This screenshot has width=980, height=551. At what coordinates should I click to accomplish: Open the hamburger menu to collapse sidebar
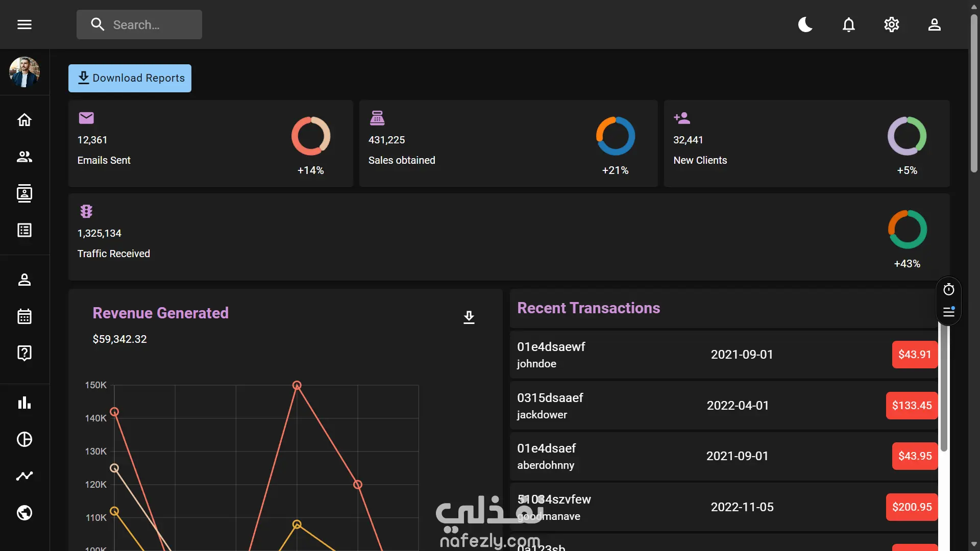pyautogui.click(x=24, y=24)
